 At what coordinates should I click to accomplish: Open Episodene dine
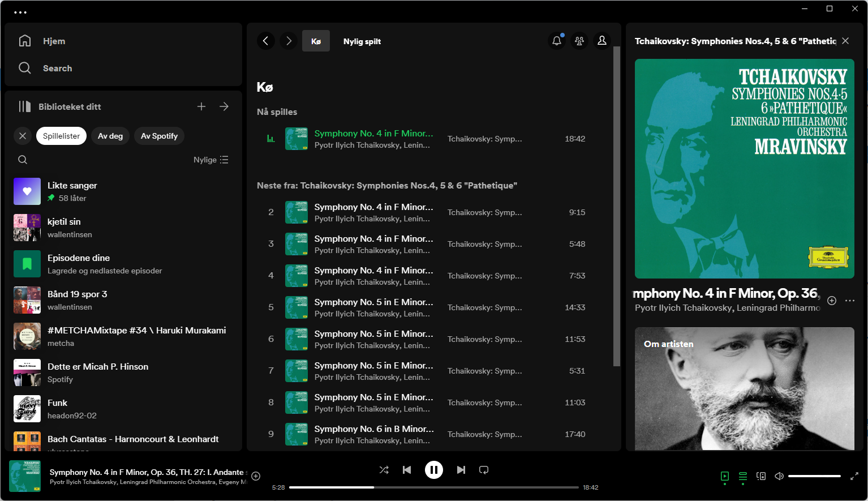[x=123, y=264]
